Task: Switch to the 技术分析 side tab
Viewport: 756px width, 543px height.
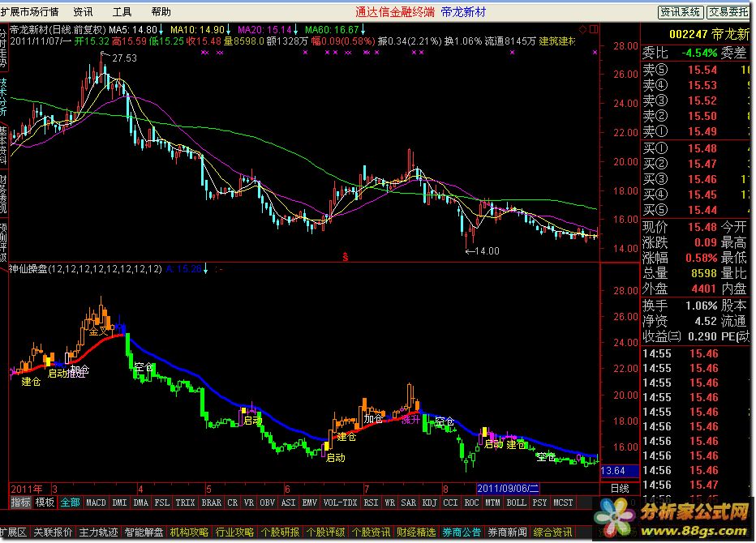Action: 3,96
